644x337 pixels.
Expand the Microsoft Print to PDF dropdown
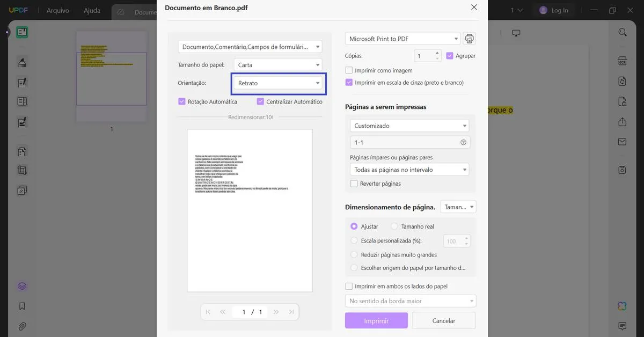tap(403, 39)
